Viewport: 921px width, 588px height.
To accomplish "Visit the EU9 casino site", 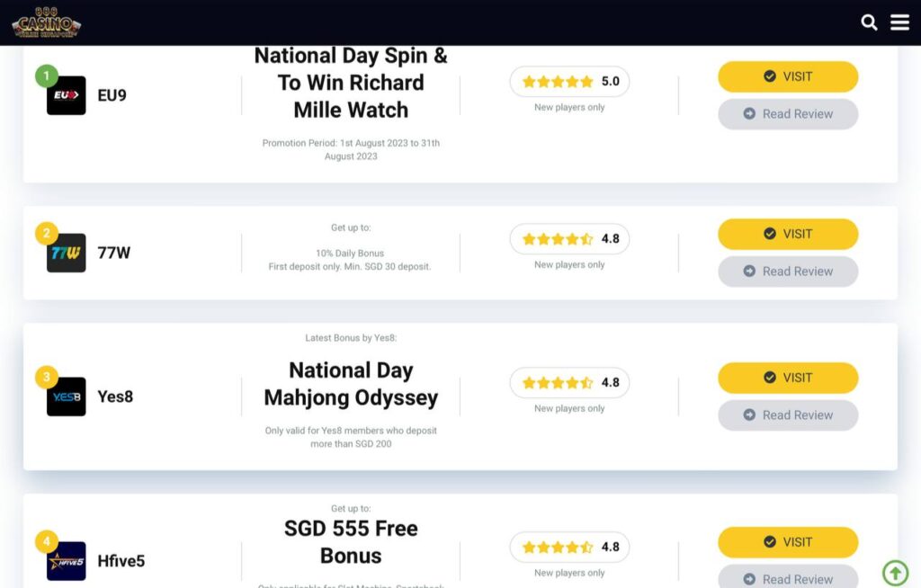I will click(788, 76).
